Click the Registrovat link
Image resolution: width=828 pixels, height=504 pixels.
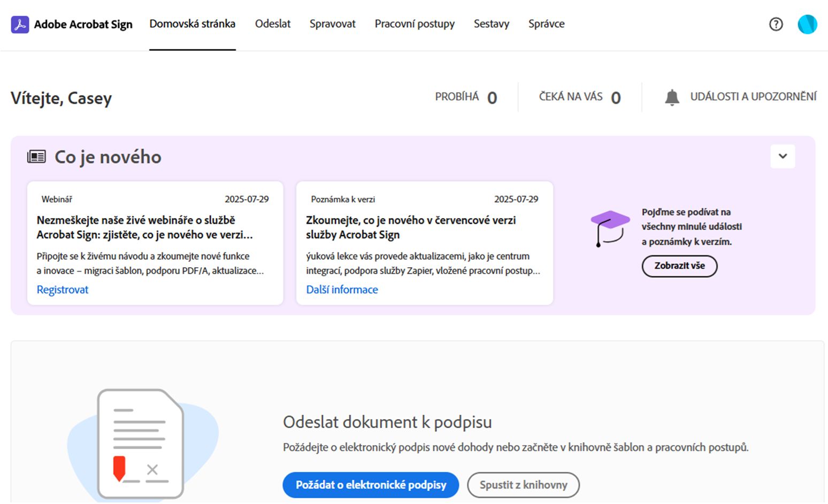pyautogui.click(x=63, y=290)
